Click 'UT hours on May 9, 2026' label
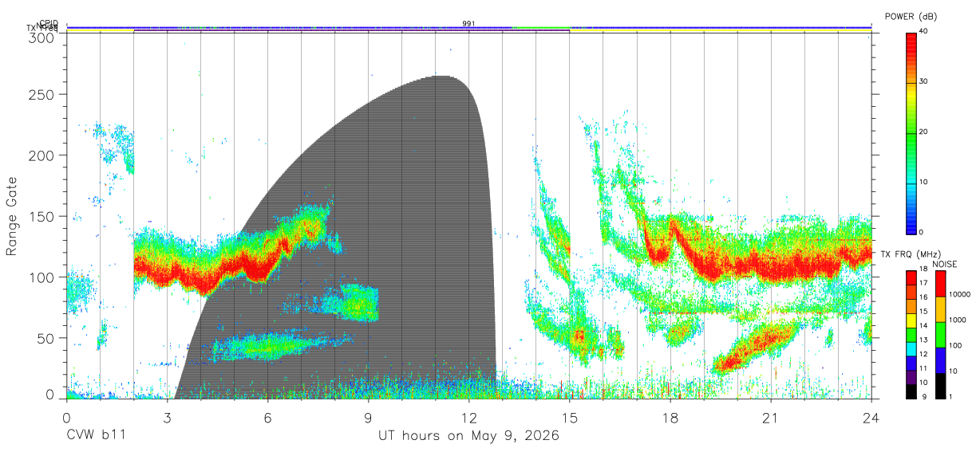980x452 pixels. 468,436
